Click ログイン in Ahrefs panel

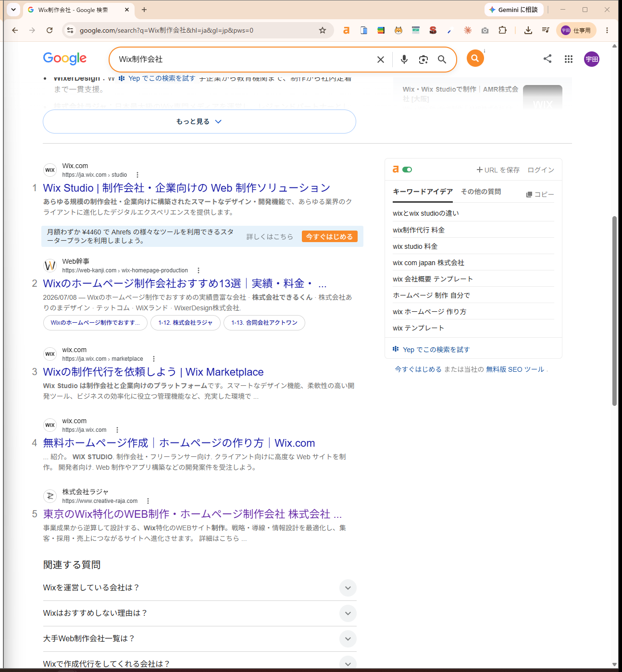click(x=541, y=170)
